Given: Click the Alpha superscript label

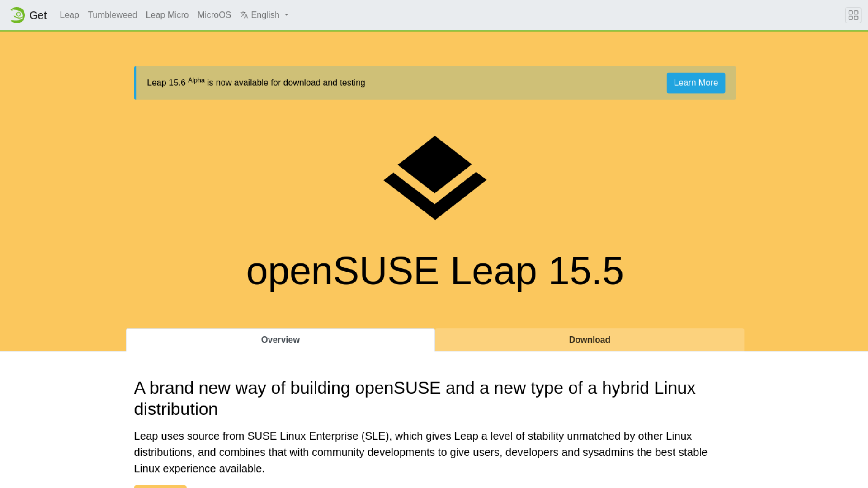Looking at the screenshot, I should (x=196, y=80).
